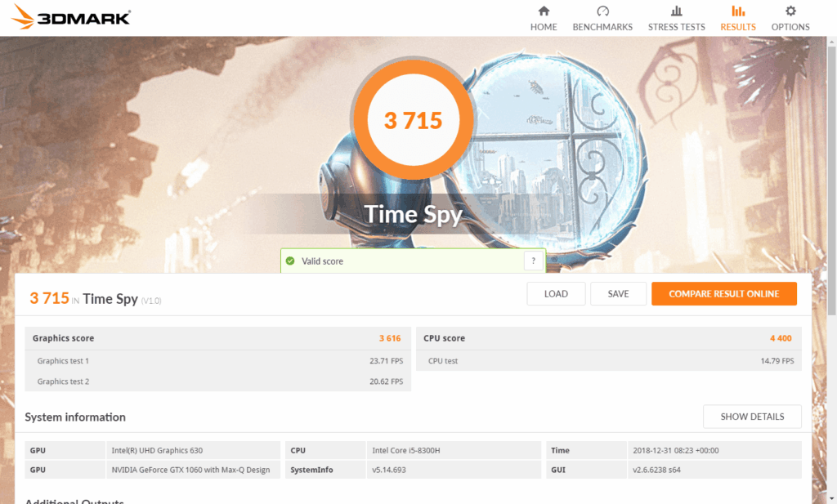Click the question mark help button
Viewport: 837px width, 504px height.
533,261
